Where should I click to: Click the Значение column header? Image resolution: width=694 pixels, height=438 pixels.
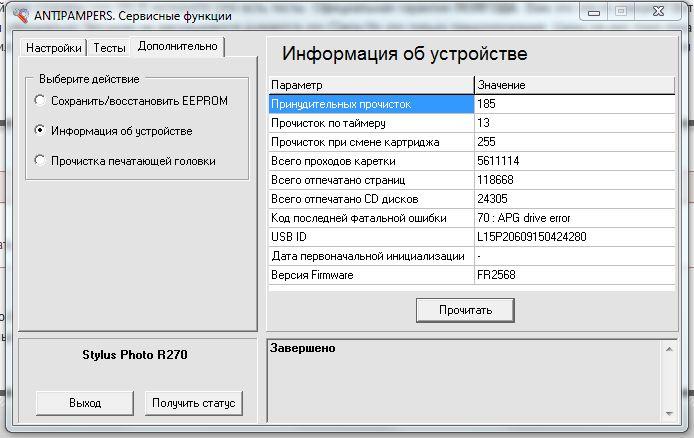(574, 85)
